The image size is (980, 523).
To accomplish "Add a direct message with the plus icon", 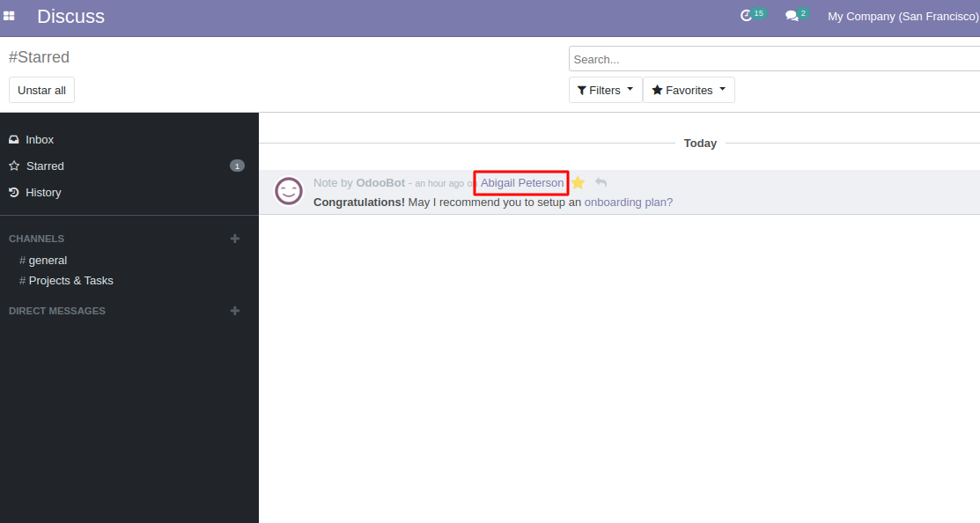I will click(235, 310).
